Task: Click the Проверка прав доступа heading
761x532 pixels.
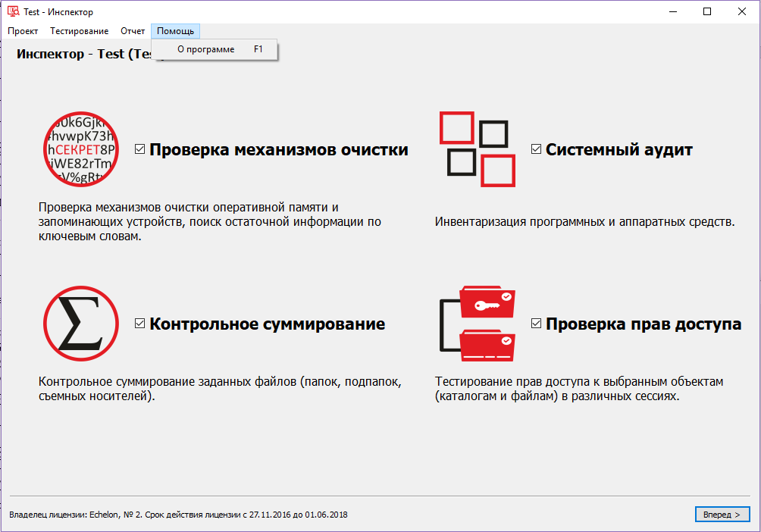Action: click(x=643, y=323)
